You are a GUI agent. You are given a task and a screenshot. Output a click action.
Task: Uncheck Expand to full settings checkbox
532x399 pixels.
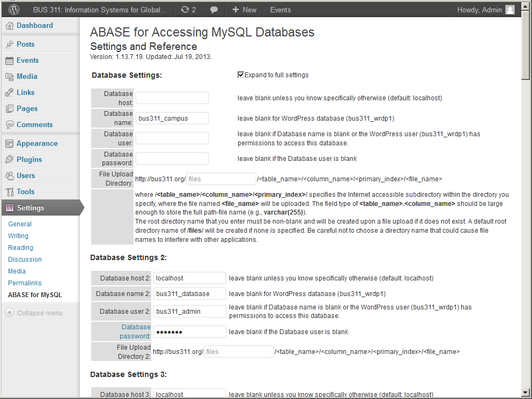coord(241,75)
